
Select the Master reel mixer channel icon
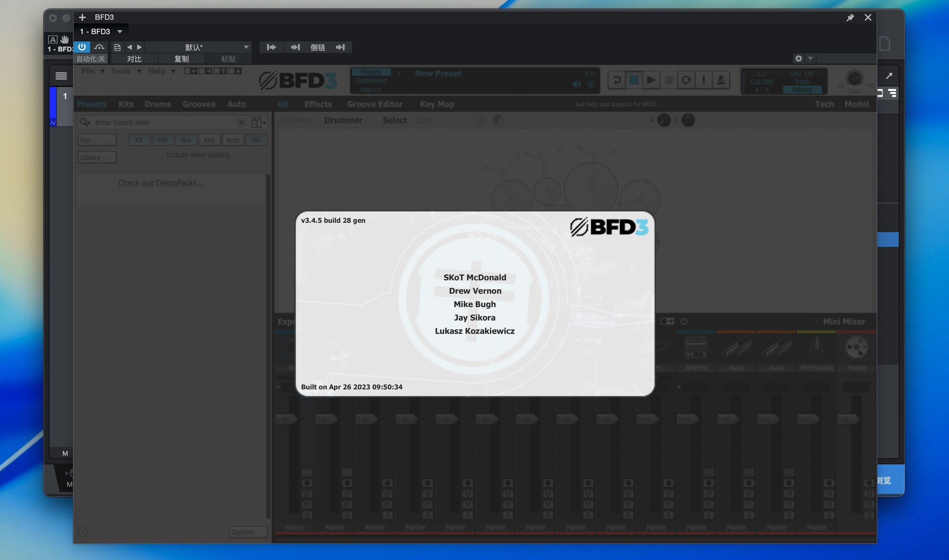click(857, 347)
